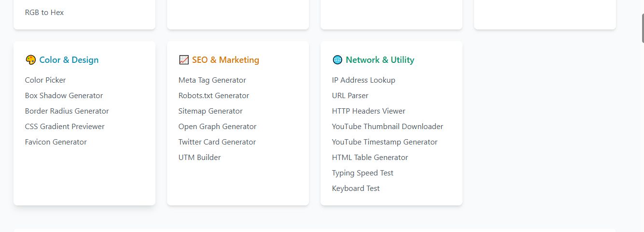Click the page's vertical scrollbar thumb

point(643,28)
